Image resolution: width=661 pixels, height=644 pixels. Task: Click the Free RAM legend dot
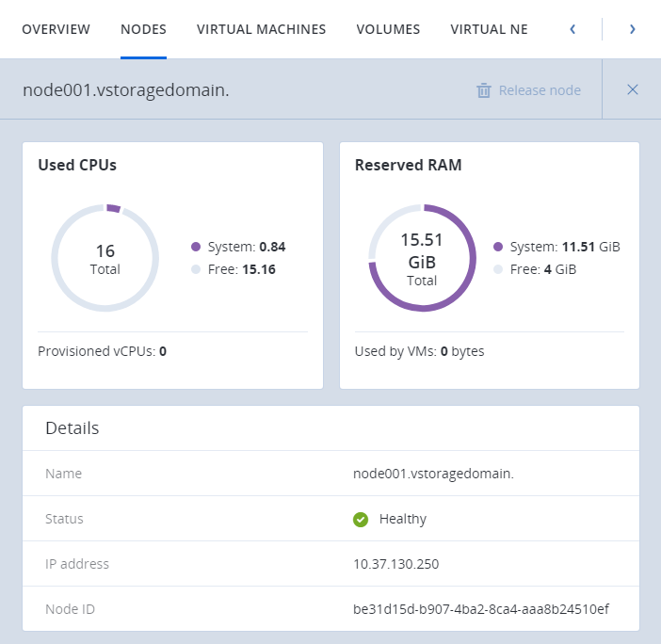pyautogui.click(x=498, y=269)
